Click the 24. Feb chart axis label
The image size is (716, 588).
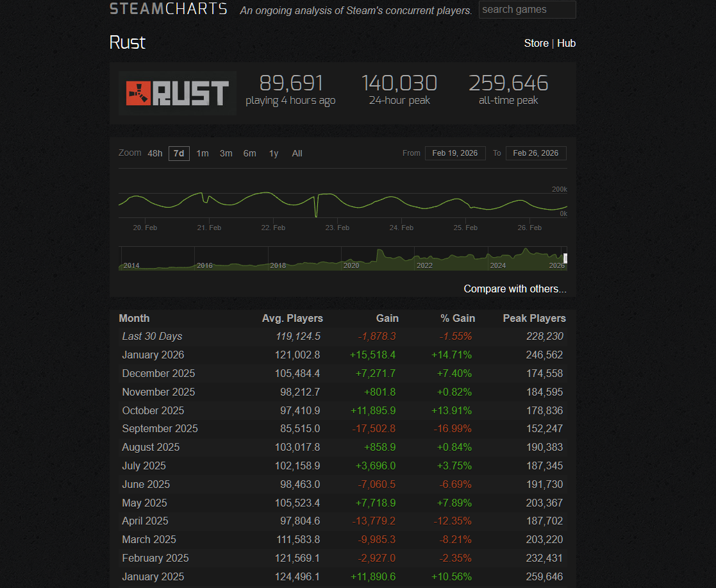click(401, 228)
